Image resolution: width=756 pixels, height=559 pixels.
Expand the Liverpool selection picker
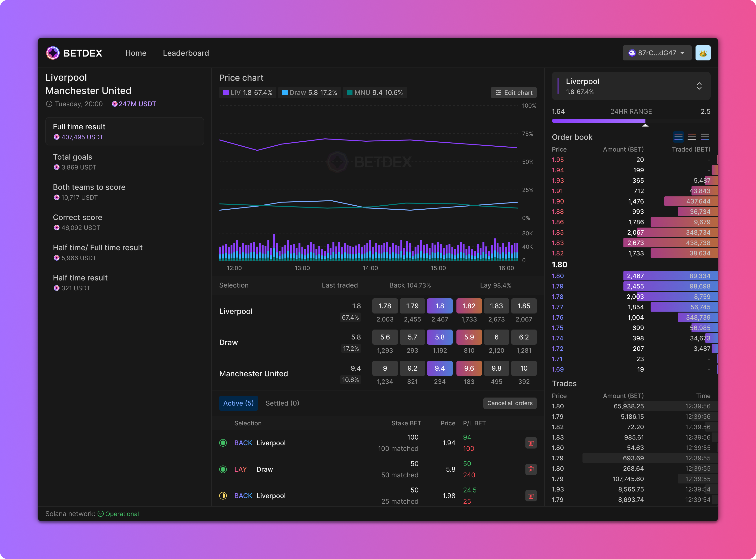click(x=631, y=86)
